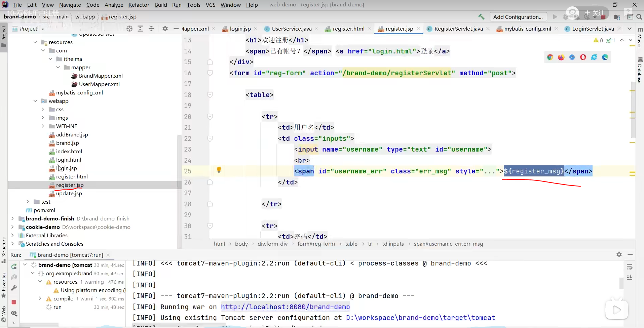644x328 pixels.
Task: Toggle the Favorites tool window strip button
Action: pyautogui.click(x=4, y=285)
